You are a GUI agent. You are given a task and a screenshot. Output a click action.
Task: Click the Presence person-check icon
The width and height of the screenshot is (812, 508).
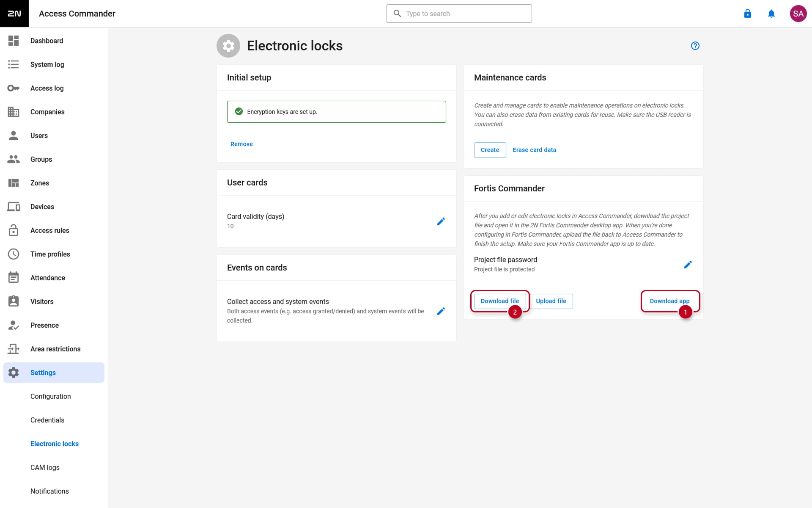tap(14, 325)
